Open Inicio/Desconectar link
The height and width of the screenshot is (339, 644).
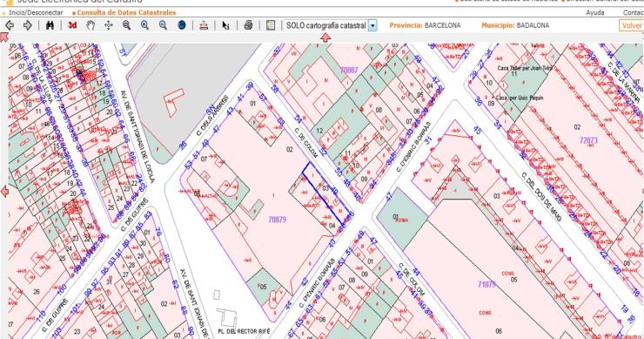[37, 13]
